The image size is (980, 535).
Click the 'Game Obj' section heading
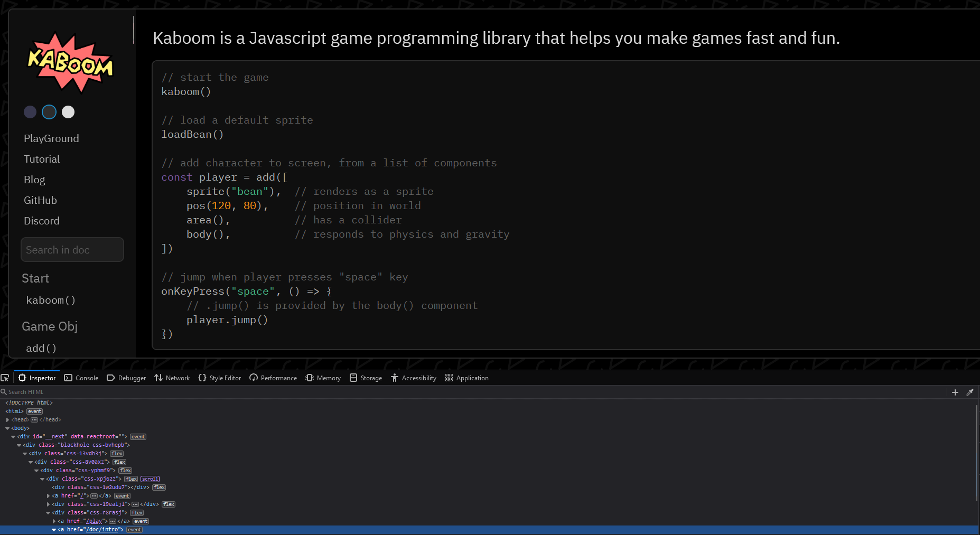click(50, 326)
